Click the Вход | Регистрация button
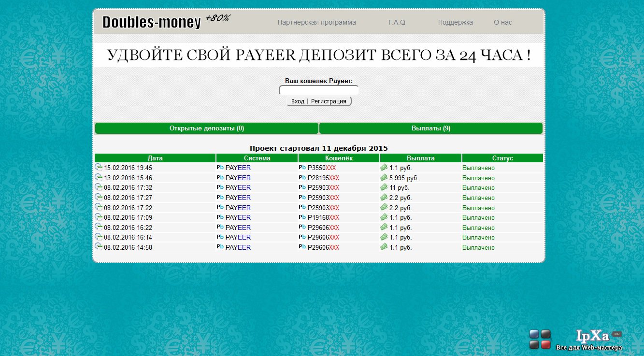 pyautogui.click(x=319, y=101)
